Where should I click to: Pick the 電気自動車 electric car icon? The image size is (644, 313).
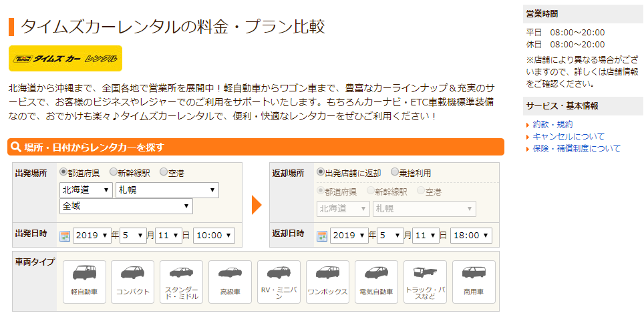[x=376, y=280]
